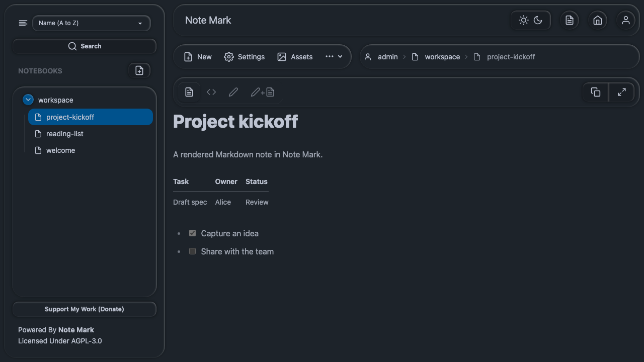644x362 pixels.
Task: Switch to editor mode with the pencil icon
Action: click(233, 92)
